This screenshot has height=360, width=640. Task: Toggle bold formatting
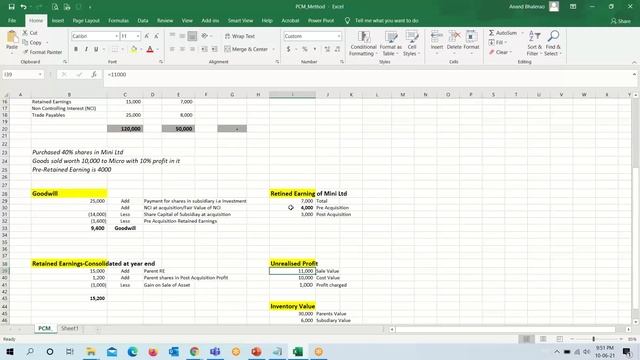(76, 49)
